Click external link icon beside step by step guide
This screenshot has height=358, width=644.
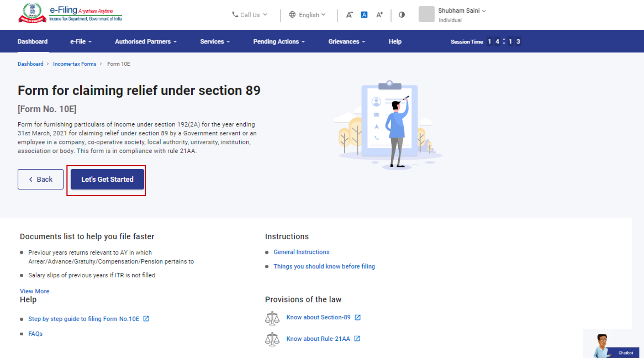coord(146,318)
